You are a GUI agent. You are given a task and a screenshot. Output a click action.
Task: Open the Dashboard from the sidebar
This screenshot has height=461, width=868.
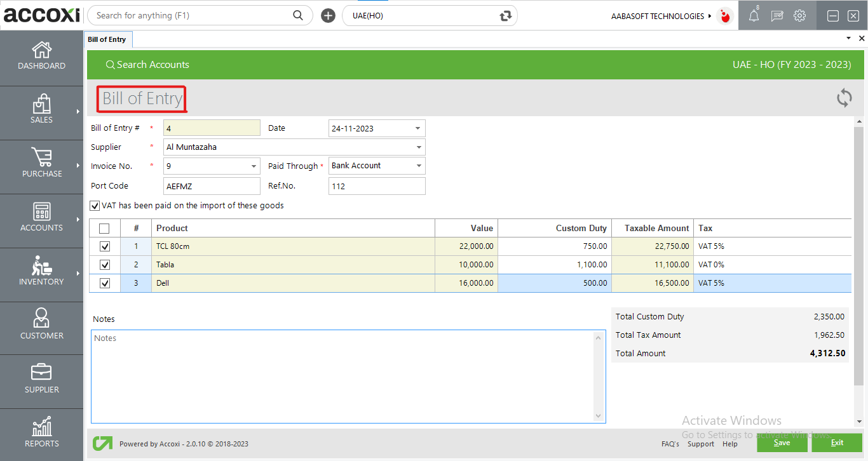point(41,56)
